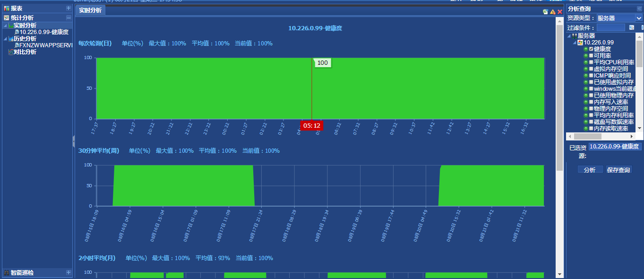Click the Windows icon of host 10.226.0.99

580,42
